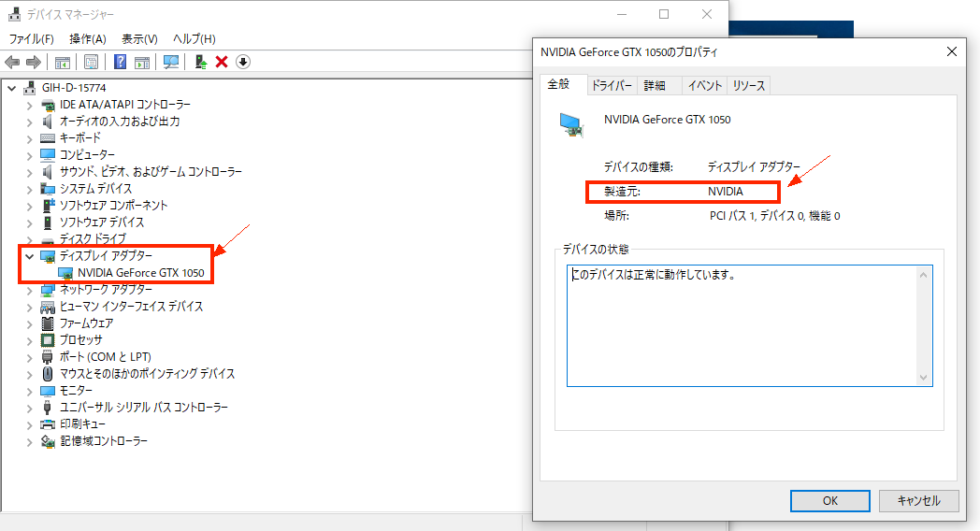Open the ヘルプ(H) menu

[195, 38]
